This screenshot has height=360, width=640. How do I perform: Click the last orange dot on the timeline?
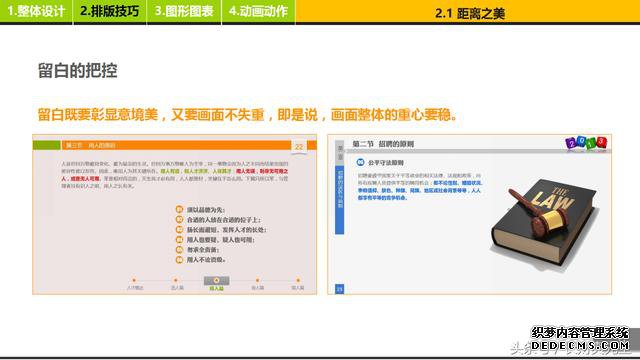pos(298,280)
